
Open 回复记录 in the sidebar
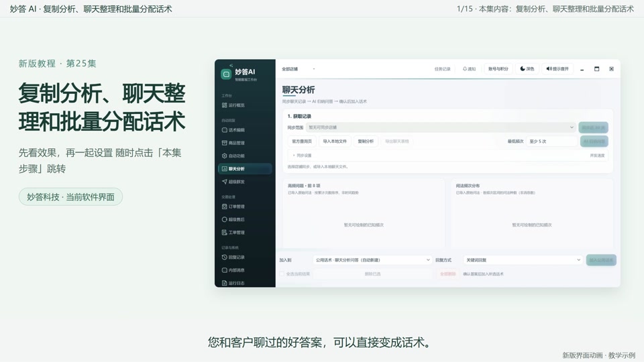233,257
